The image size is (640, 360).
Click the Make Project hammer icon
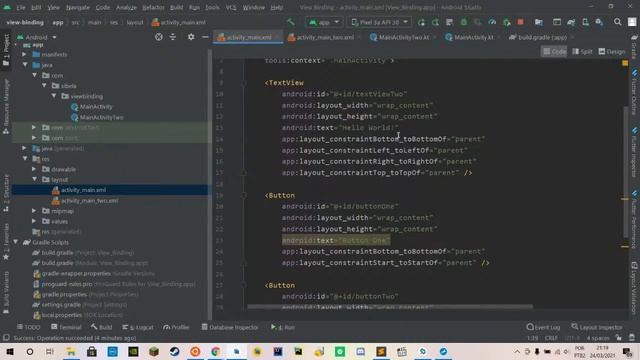[291, 22]
